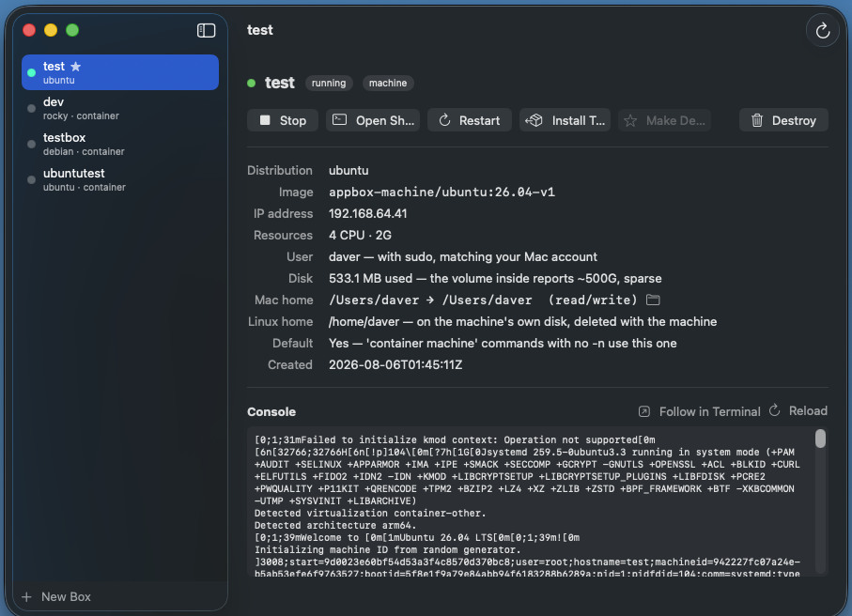Click the star icon on Make Default
The width and height of the screenshot is (852, 616).
pyautogui.click(x=630, y=120)
